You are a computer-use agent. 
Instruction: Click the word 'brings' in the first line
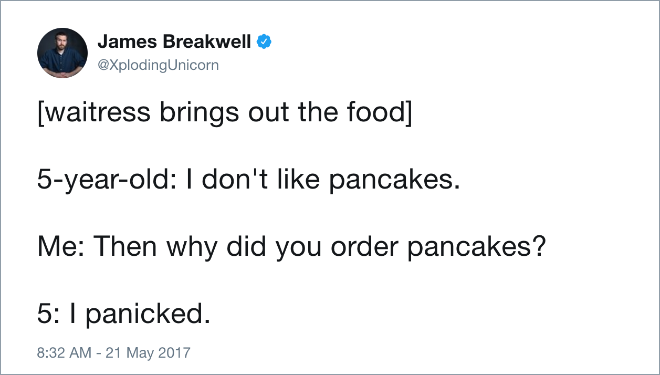pos(199,112)
